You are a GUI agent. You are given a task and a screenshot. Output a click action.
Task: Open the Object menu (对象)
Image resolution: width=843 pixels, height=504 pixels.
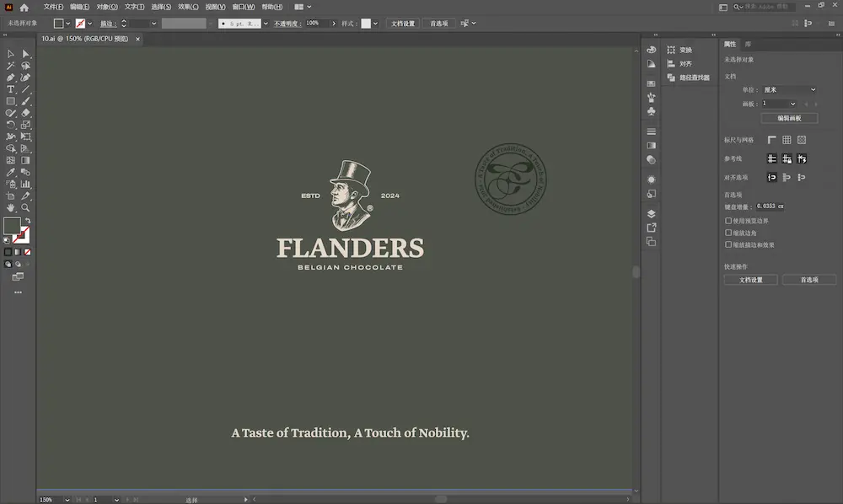point(107,7)
